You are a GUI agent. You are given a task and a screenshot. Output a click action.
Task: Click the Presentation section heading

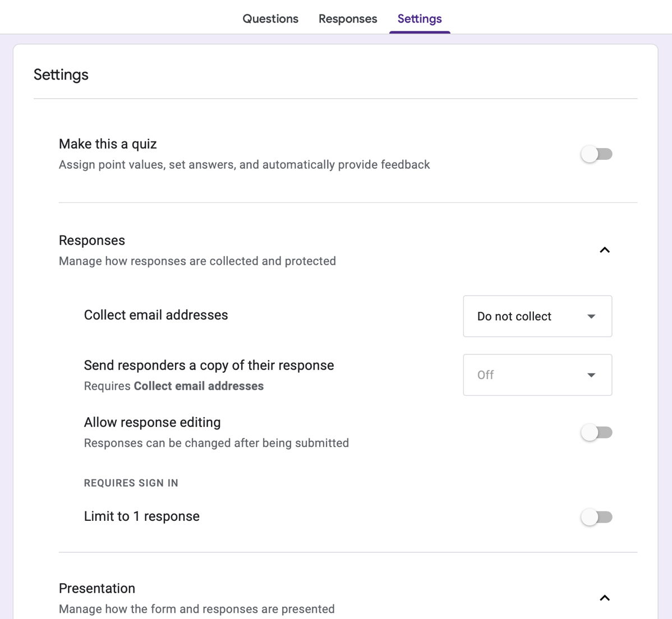[x=97, y=588]
